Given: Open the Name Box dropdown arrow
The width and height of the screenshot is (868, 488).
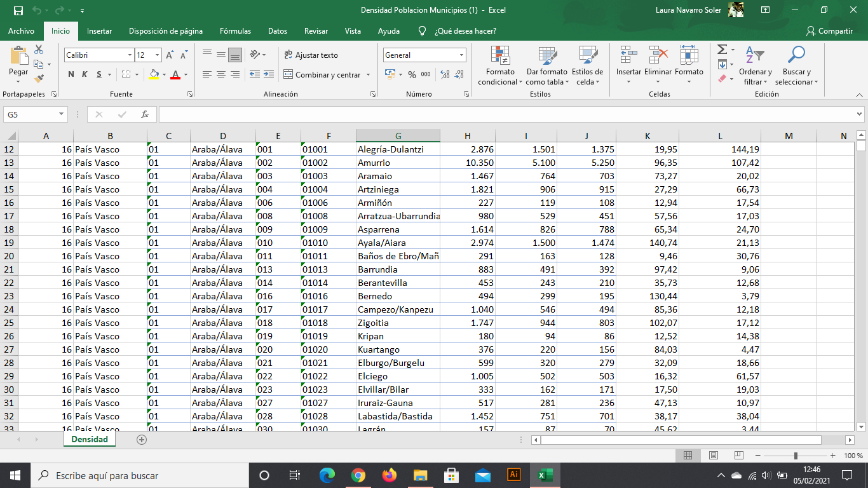Looking at the screenshot, I should pos(62,114).
